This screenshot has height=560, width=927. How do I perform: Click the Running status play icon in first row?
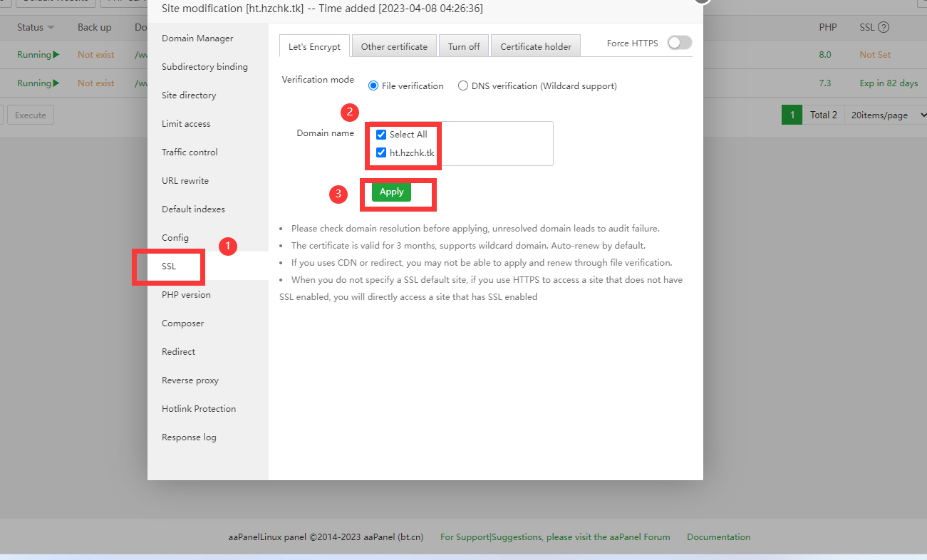56,55
